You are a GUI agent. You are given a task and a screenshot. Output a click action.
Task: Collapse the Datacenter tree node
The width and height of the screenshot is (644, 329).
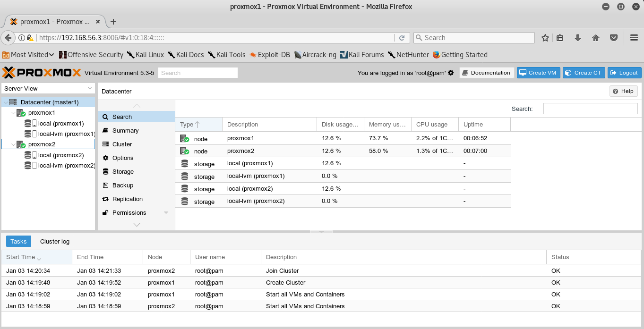tap(5, 102)
